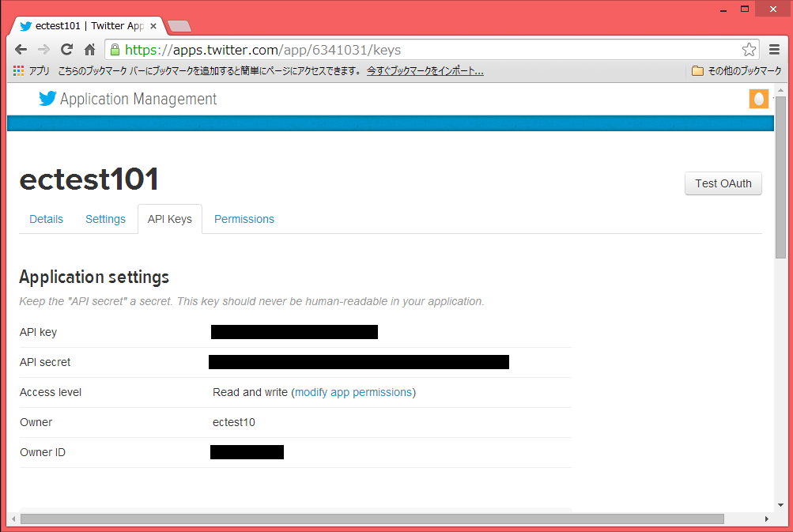Viewport: 793px width, 532px height.
Task: Open the Settings tab
Action: point(105,219)
